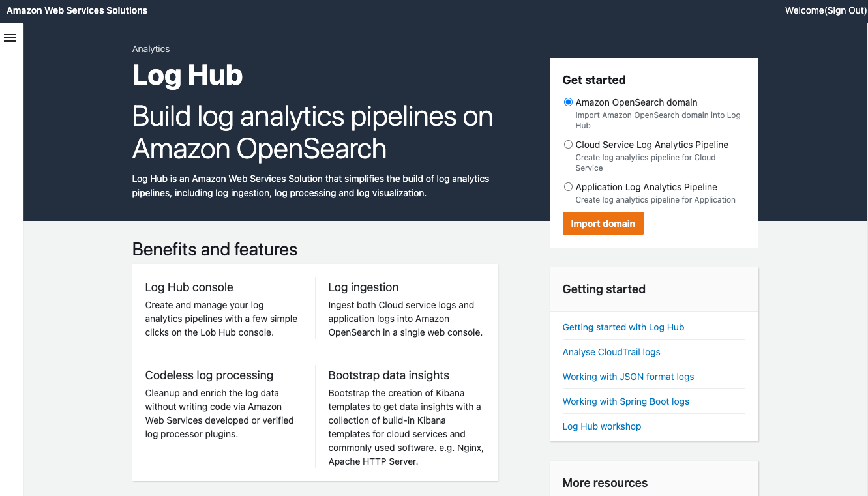Click the Analytics breadcrumb label
Screen dimensions: 868x496
[x=151, y=49]
